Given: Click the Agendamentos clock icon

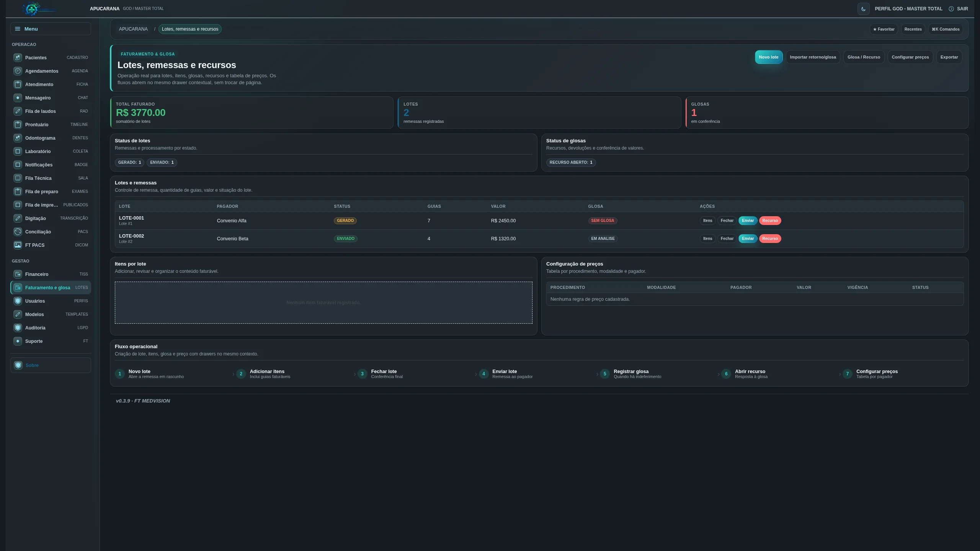Looking at the screenshot, I should pos(18,71).
